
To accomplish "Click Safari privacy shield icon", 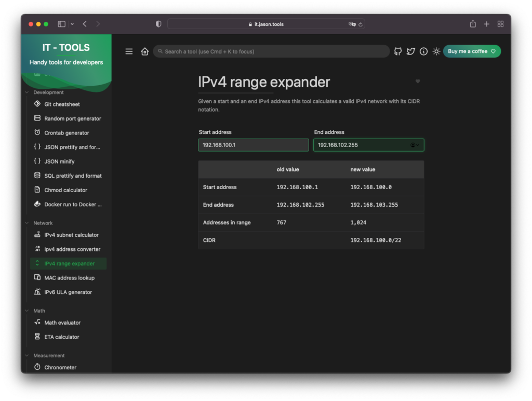I will point(158,24).
